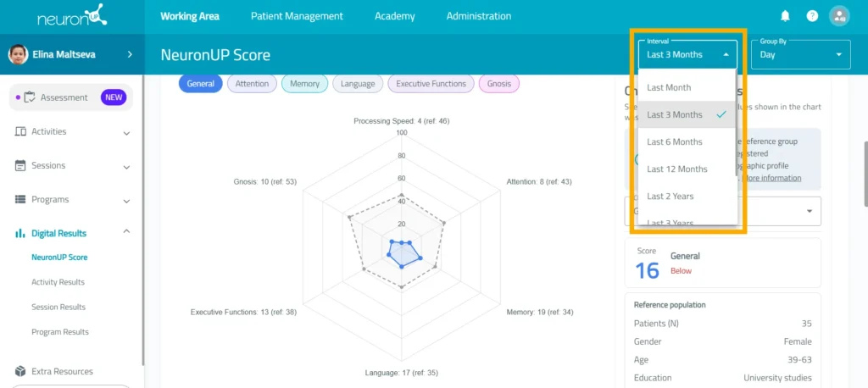Open the Patient Management menu
868x388 pixels.
(297, 16)
